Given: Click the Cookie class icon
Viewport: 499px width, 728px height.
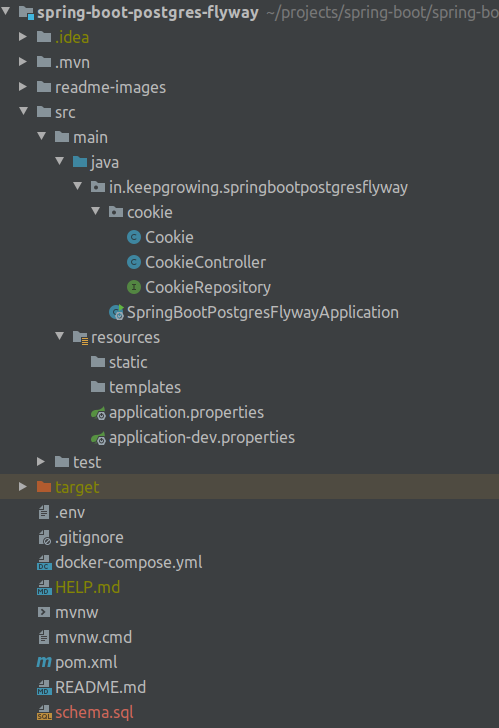Looking at the screenshot, I should 134,237.
